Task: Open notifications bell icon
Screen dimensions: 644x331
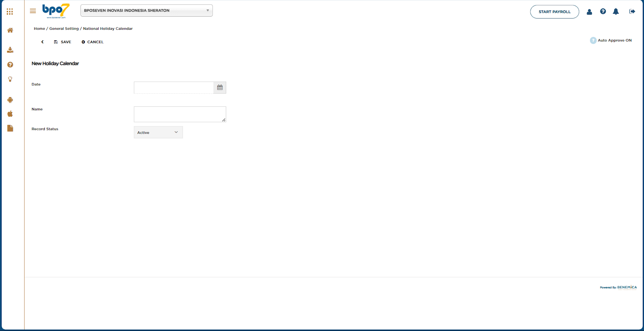Action: 616,11
